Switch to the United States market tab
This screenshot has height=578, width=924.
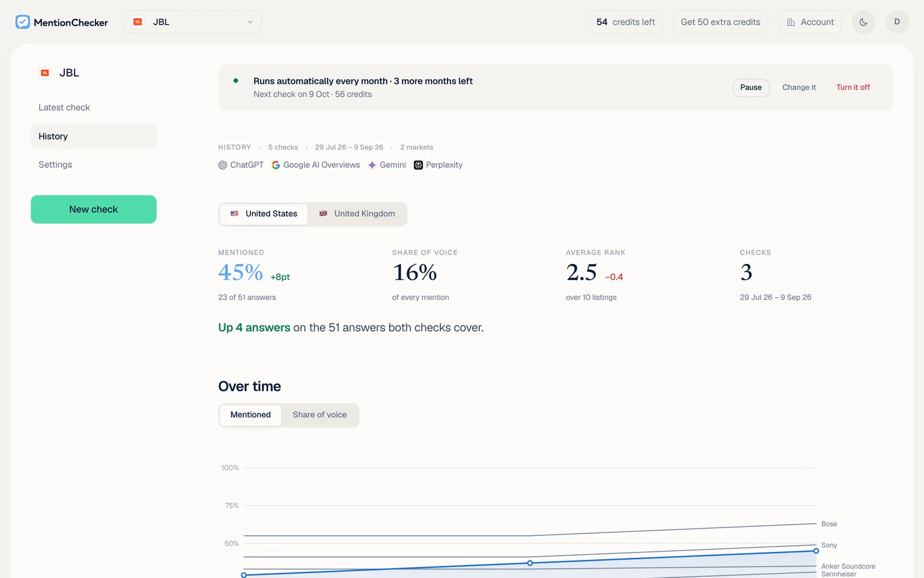[x=264, y=214]
